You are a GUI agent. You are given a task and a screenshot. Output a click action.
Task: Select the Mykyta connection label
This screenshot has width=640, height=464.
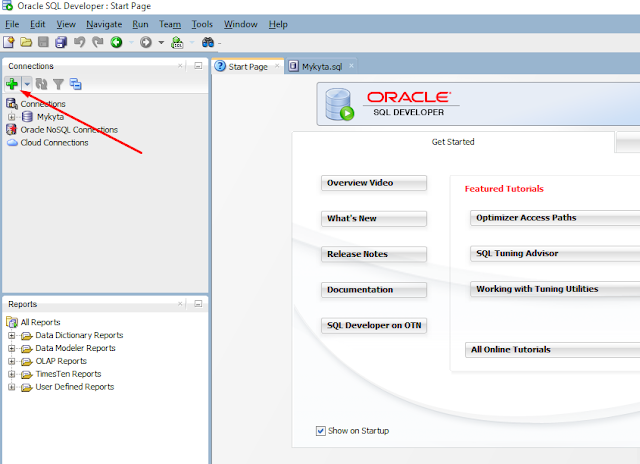click(50, 117)
